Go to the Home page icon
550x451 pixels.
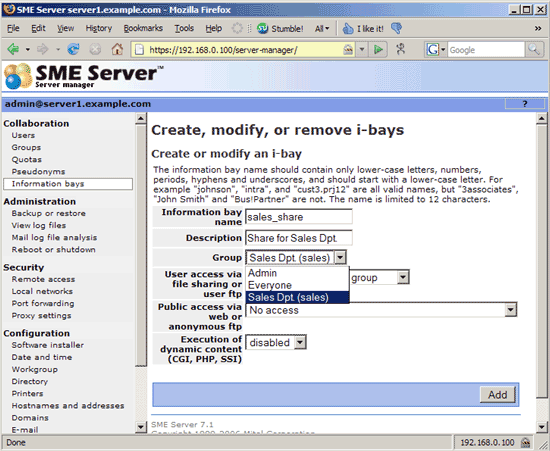pos(117,49)
